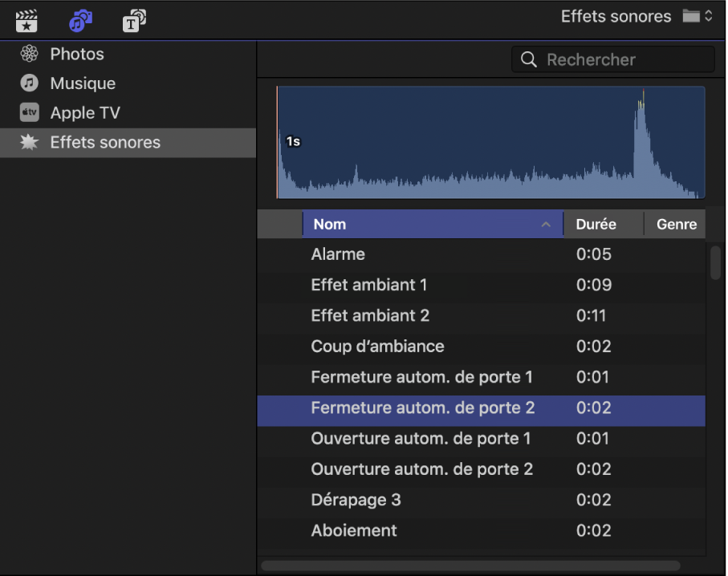Open the Titles and Generators sidebar icon

(x=134, y=21)
